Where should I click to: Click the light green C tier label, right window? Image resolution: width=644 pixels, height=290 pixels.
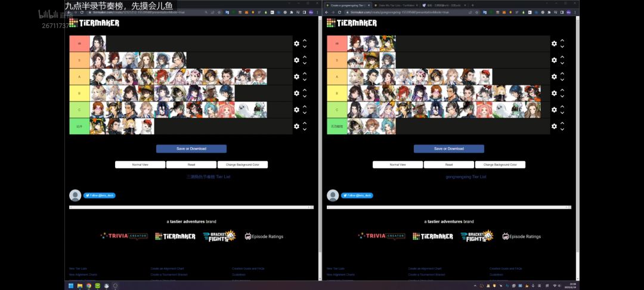(337, 110)
